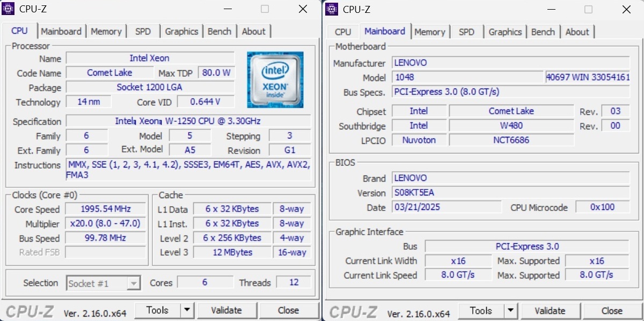The width and height of the screenshot is (644, 321).
Task: Click Threads value 12
Action: pyautogui.click(x=294, y=282)
